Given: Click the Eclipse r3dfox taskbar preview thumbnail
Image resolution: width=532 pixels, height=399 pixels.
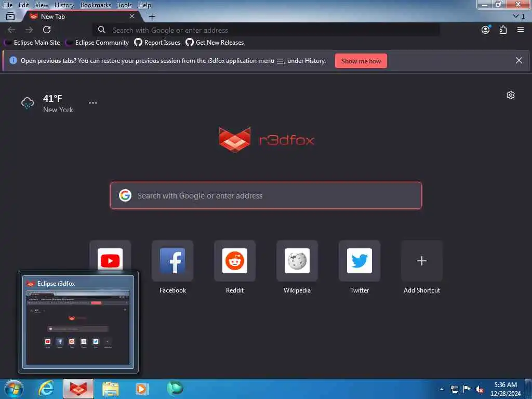Looking at the screenshot, I should (78, 322).
